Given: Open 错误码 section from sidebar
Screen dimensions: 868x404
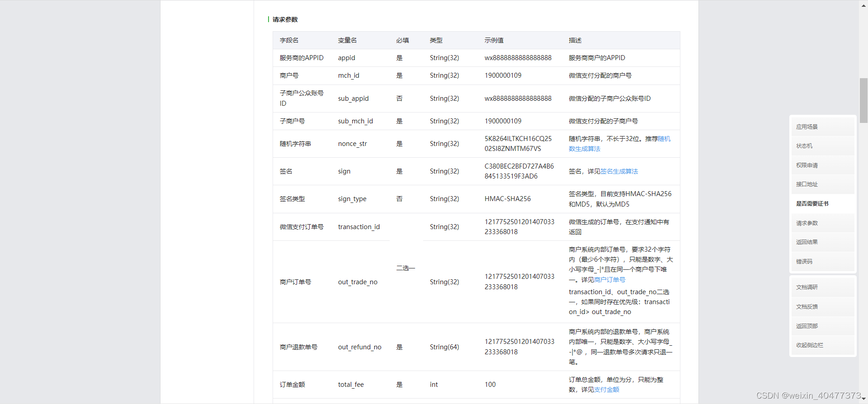Looking at the screenshot, I should (x=822, y=262).
